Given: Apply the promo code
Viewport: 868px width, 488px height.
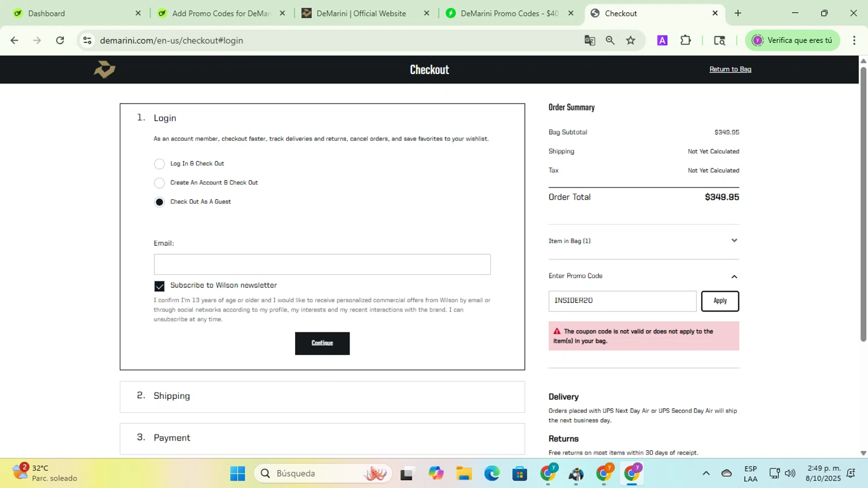Looking at the screenshot, I should (x=720, y=301).
